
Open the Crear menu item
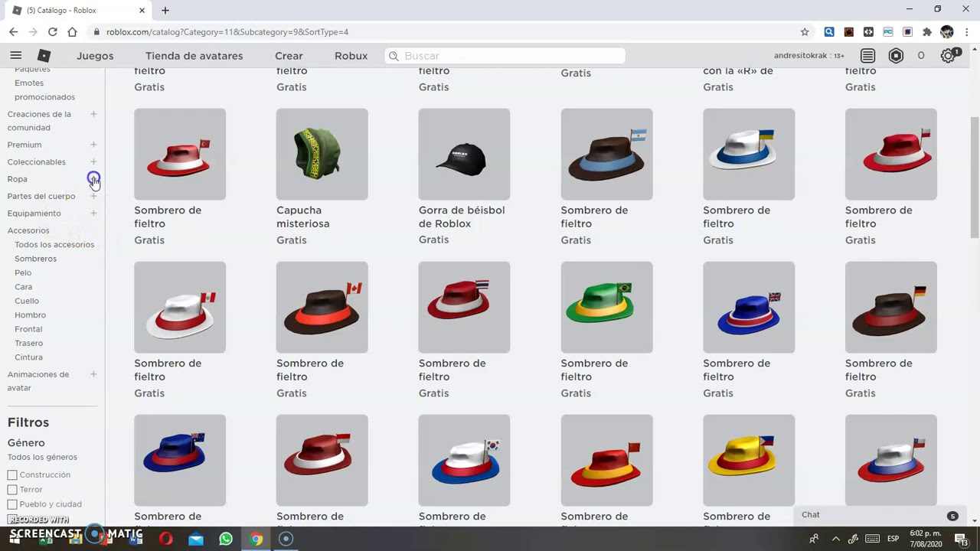pos(289,56)
